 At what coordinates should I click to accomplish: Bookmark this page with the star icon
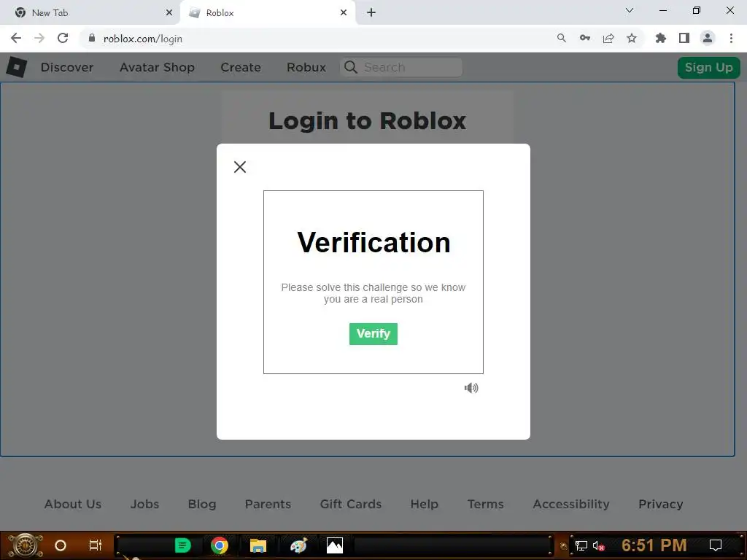(x=631, y=38)
